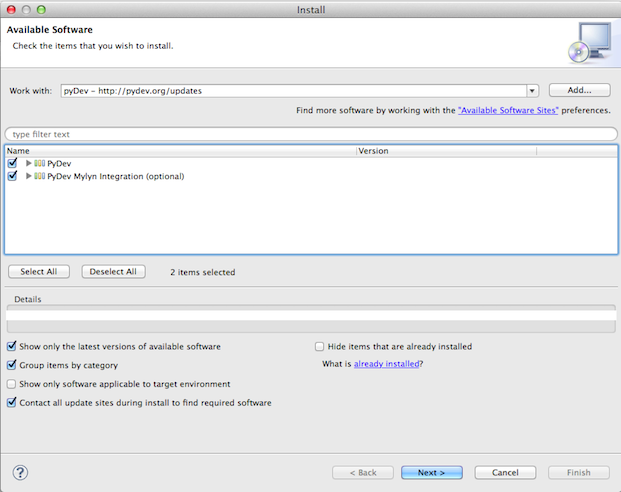Click the already installed link
The image size is (621, 492).
click(386, 364)
